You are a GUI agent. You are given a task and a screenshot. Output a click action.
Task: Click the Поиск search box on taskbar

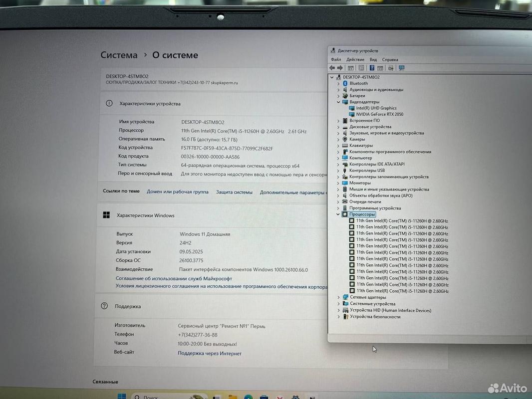point(169,397)
